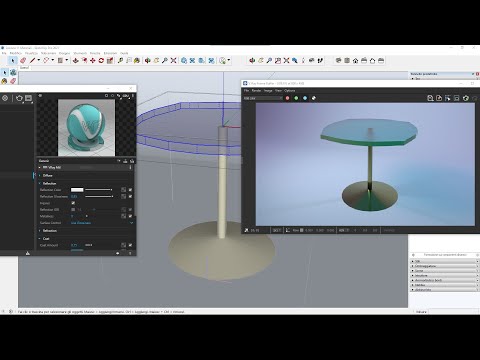
Task: Open the Surface Control dropdown
Action: 102,223
